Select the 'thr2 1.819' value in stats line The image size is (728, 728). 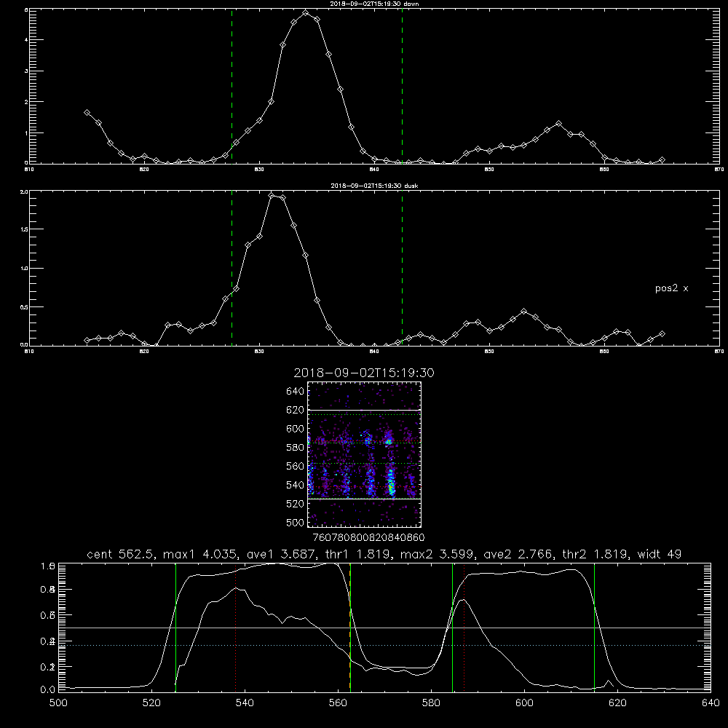click(x=595, y=554)
